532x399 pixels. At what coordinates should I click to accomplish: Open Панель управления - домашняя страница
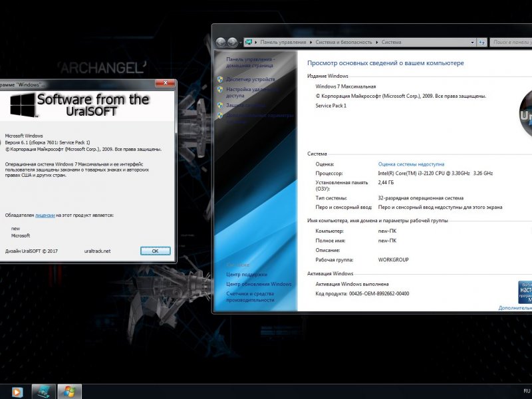251,63
